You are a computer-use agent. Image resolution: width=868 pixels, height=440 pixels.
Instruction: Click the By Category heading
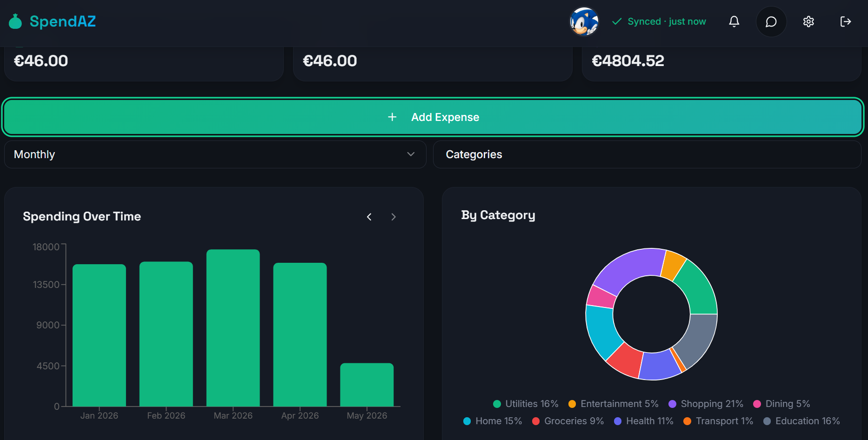(498, 215)
